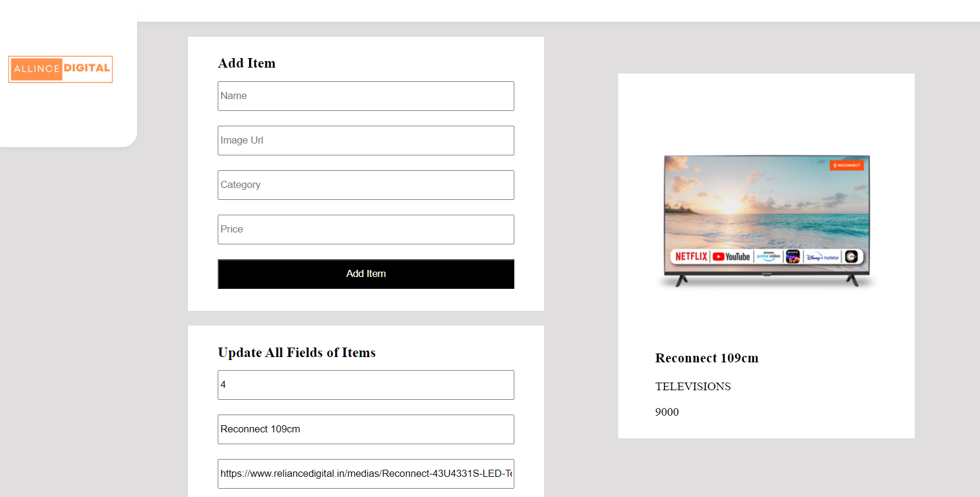Click the YouTube logo on TV image
The height and width of the screenshot is (497, 980).
pos(731,257)
